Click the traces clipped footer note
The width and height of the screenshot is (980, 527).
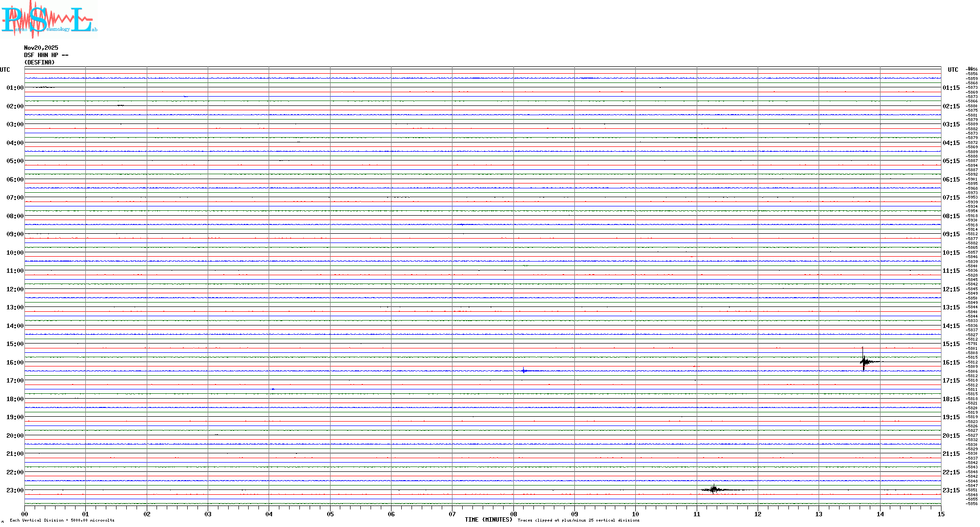pos(578,520)
